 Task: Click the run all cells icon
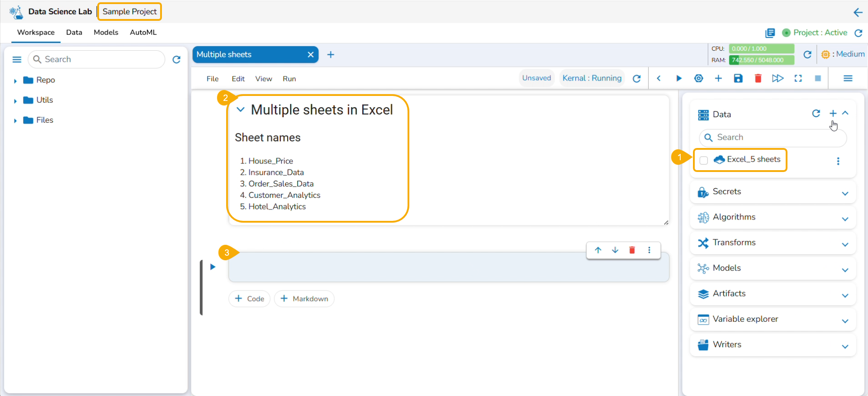778,78
